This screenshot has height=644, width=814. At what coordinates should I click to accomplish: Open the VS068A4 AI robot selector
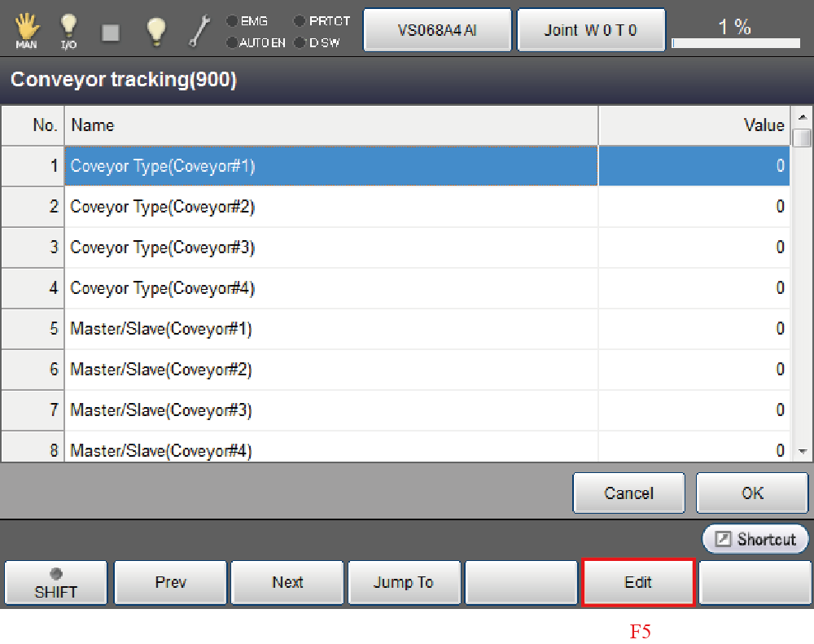[x=437, y=30]
